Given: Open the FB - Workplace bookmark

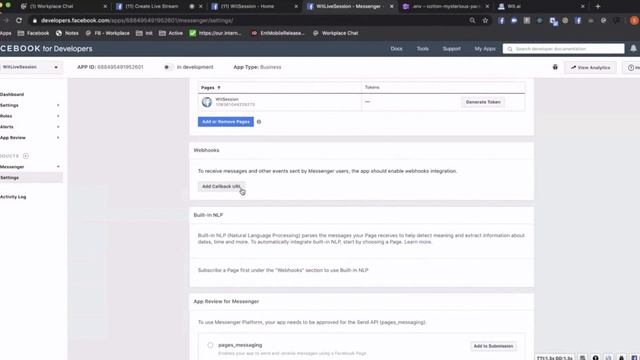Looking at the screenshot, I should (x=108, y=33).
